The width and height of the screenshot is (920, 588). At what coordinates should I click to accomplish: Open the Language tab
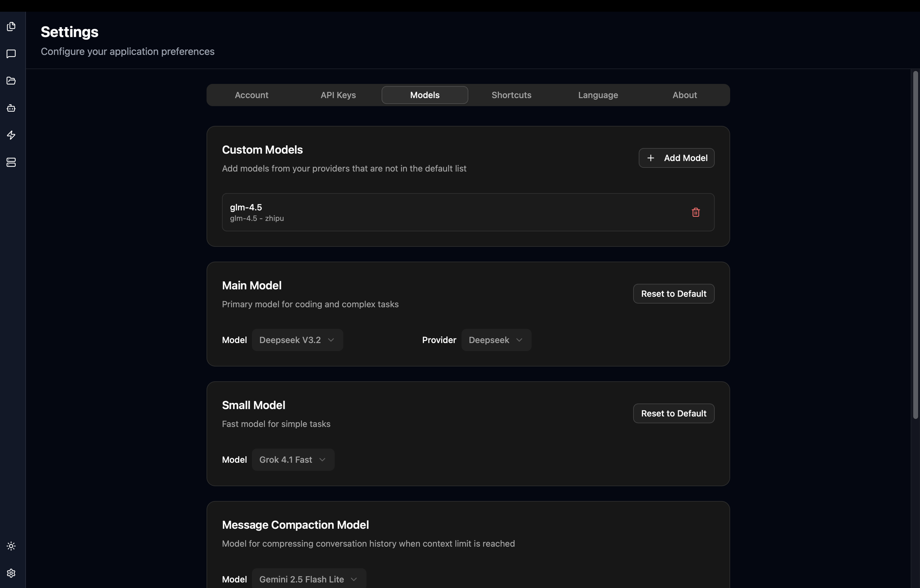point(598,95)
